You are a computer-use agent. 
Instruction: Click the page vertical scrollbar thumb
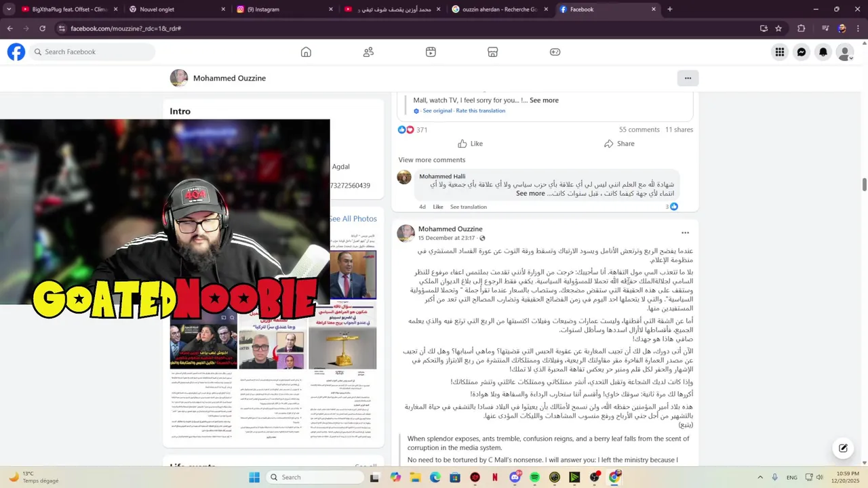pos(865,185)
